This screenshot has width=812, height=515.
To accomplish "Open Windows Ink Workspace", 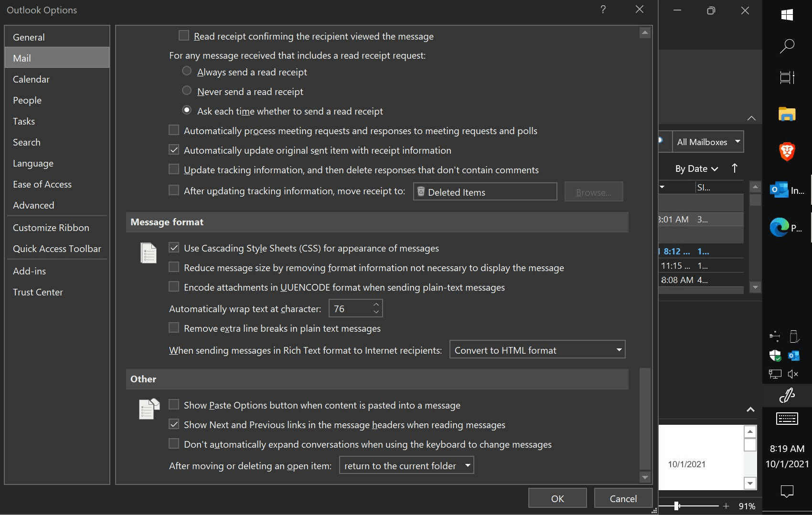I will coord(787,395).
